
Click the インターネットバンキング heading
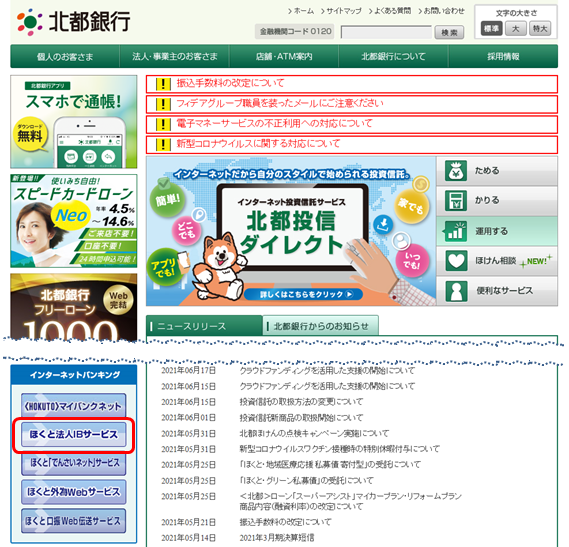tap(74, 375)
